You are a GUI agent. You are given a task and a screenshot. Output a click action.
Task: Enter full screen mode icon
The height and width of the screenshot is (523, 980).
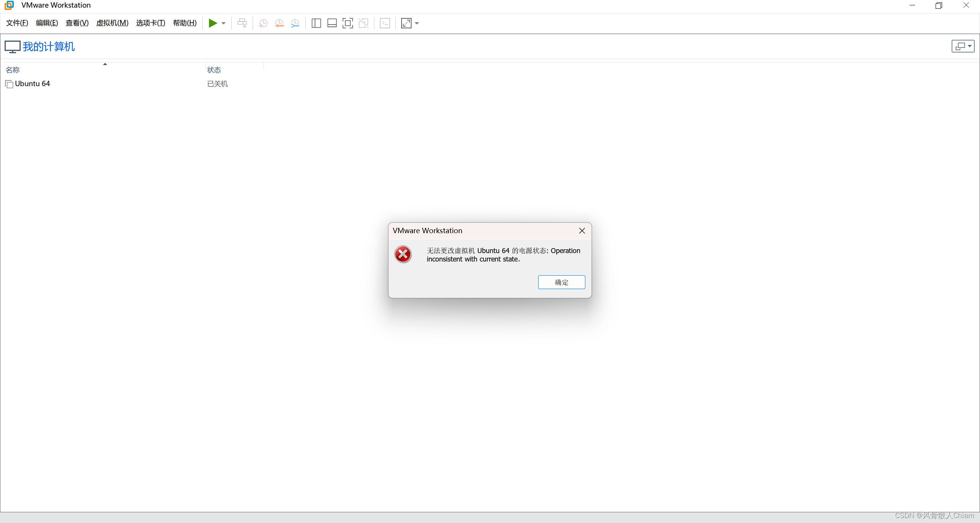[348, 23]
